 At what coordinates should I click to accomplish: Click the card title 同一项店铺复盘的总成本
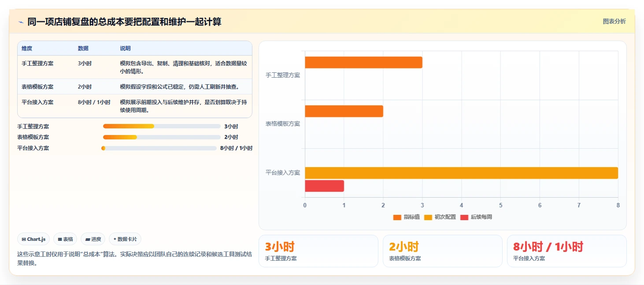click(124, 22)
